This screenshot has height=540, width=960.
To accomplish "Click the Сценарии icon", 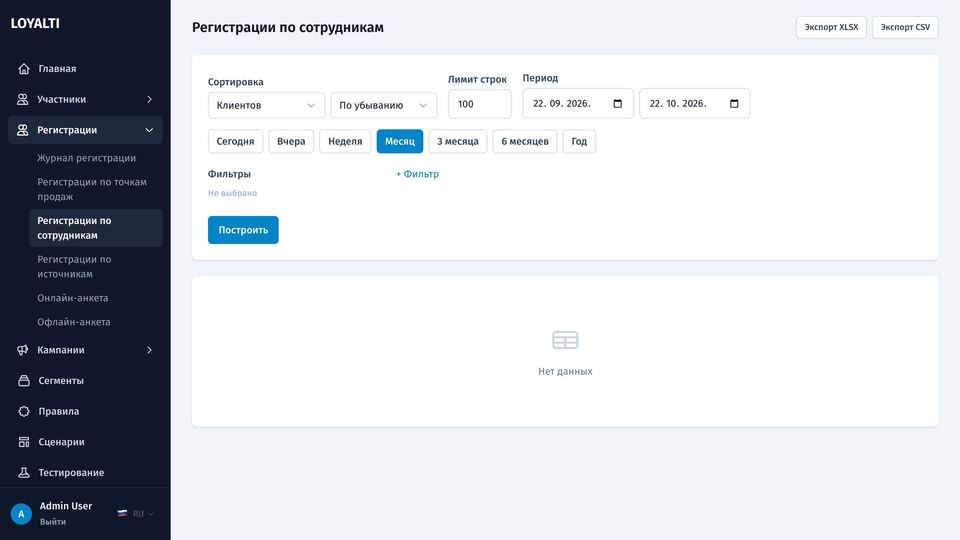I will click(x=24, y=442).
